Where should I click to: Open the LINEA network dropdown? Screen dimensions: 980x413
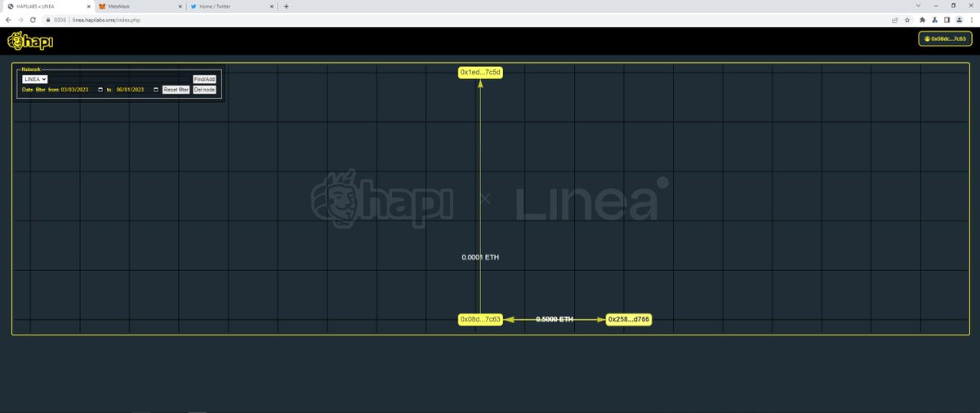coord(34,79)
